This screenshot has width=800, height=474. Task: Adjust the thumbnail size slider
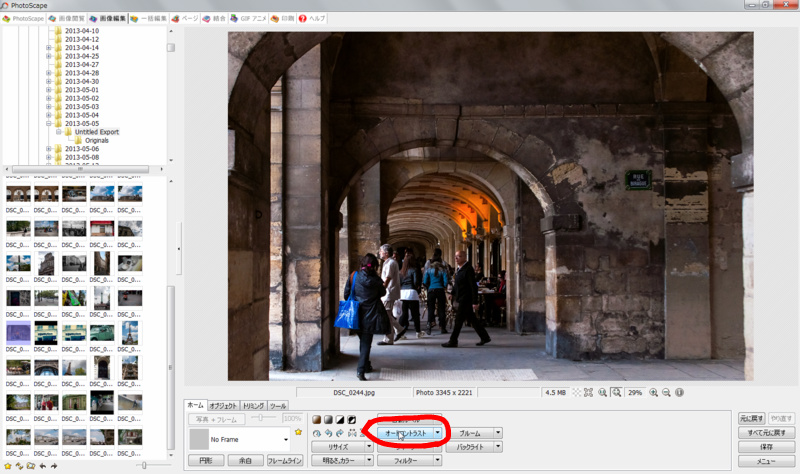click(x=144, y=465)
